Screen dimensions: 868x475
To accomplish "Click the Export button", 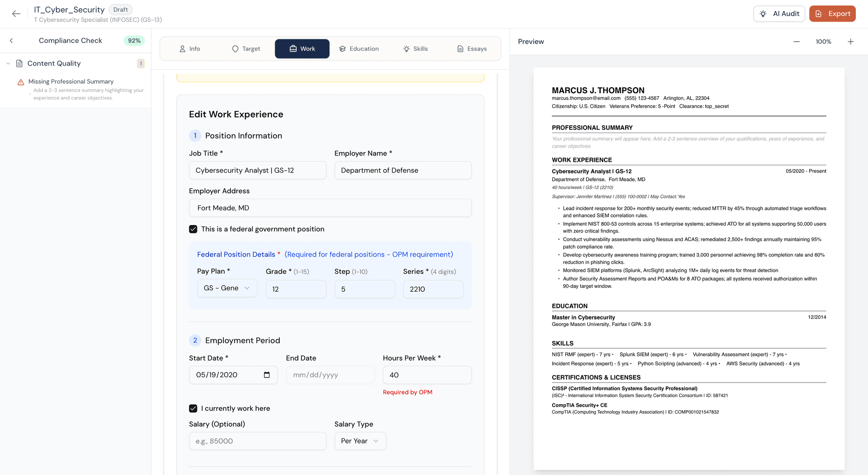I will pyautogui.click(x=832, y=14).
